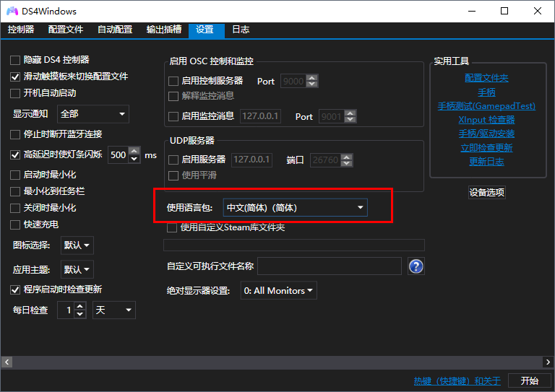Open 手柄测试(GamepadTest) link
This screenshot has height=392, width=555.
point(486,106)
